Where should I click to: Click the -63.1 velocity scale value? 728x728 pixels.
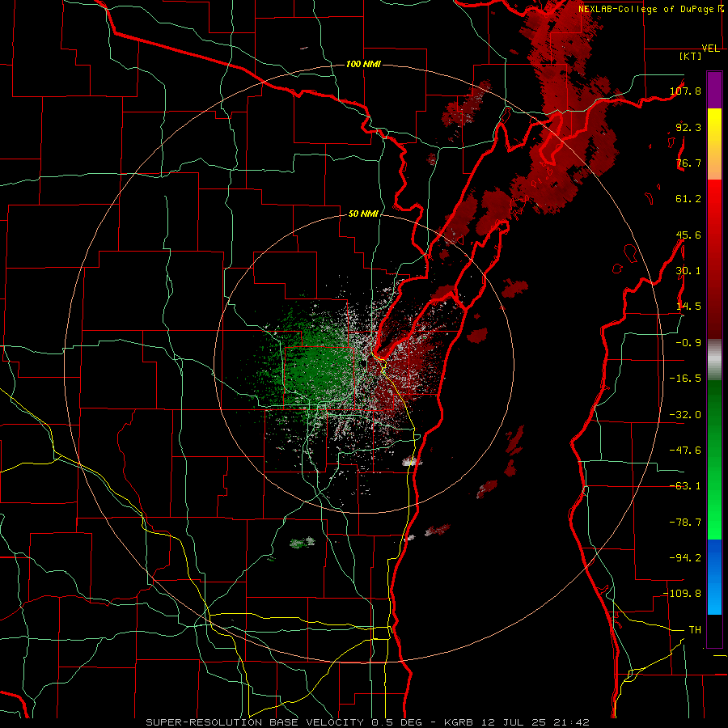point(685,486)
